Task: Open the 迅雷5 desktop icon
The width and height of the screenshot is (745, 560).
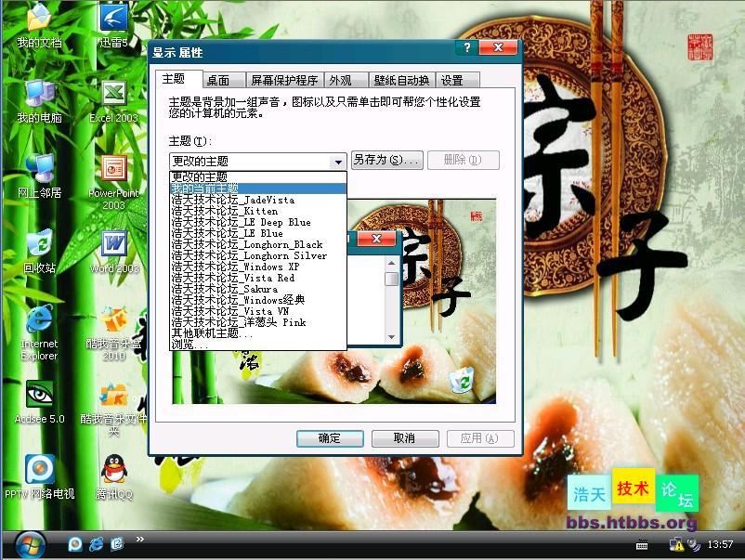Action: point(113,26)
